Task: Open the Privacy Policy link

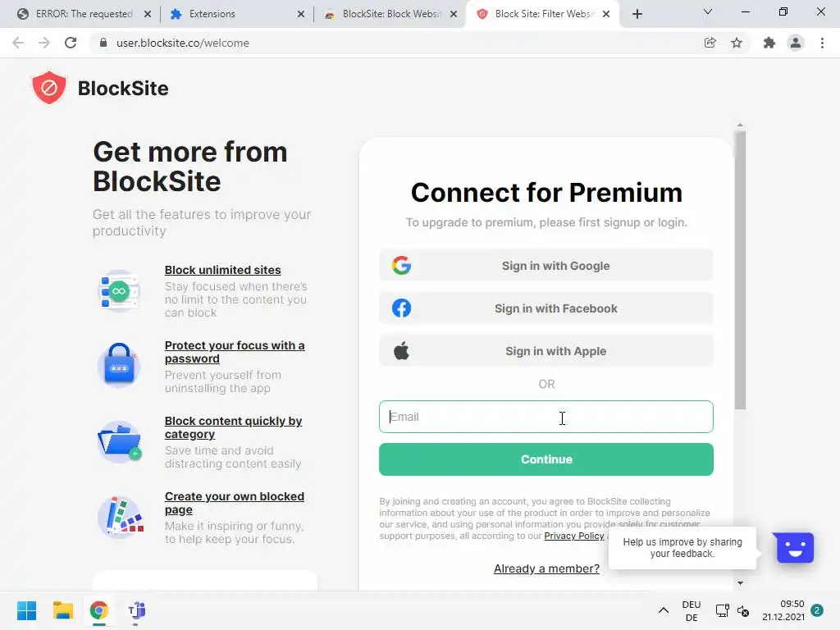Action: pyautogui.click(x=573, y=536)
